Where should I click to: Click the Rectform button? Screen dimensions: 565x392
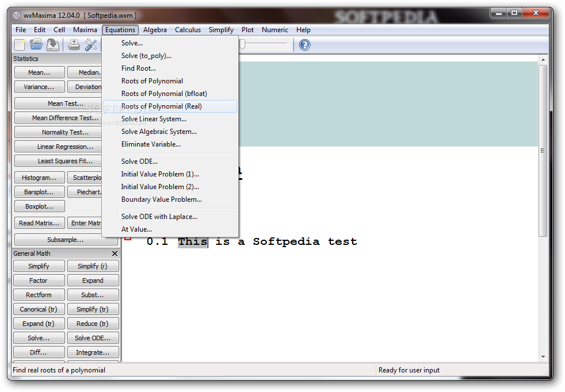click(x=39, y=295)
